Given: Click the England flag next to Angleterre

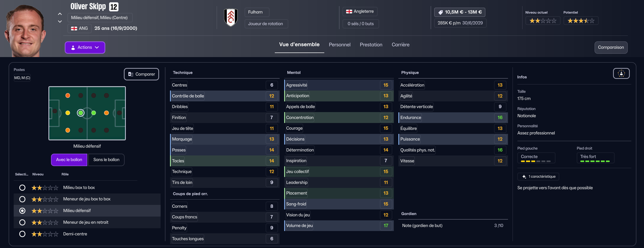Looking at the screenshot, I should click(x=349, y=11).
